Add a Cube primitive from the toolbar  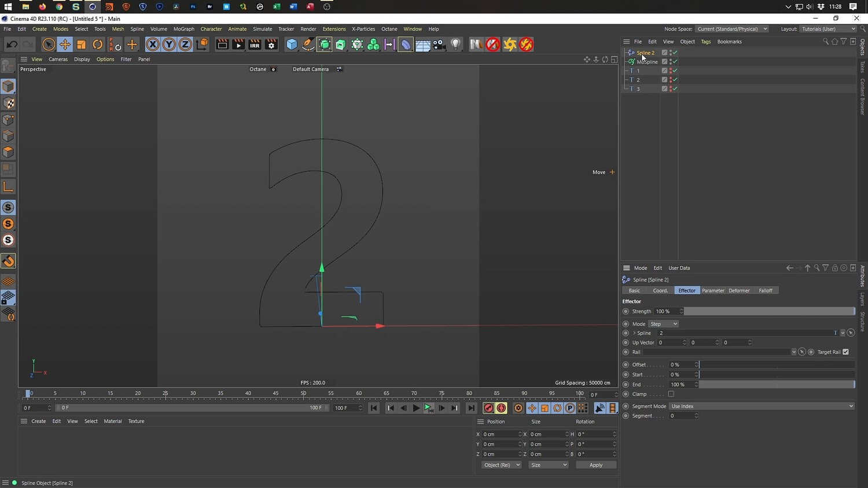pyautogui.click(x=292, y=45)
